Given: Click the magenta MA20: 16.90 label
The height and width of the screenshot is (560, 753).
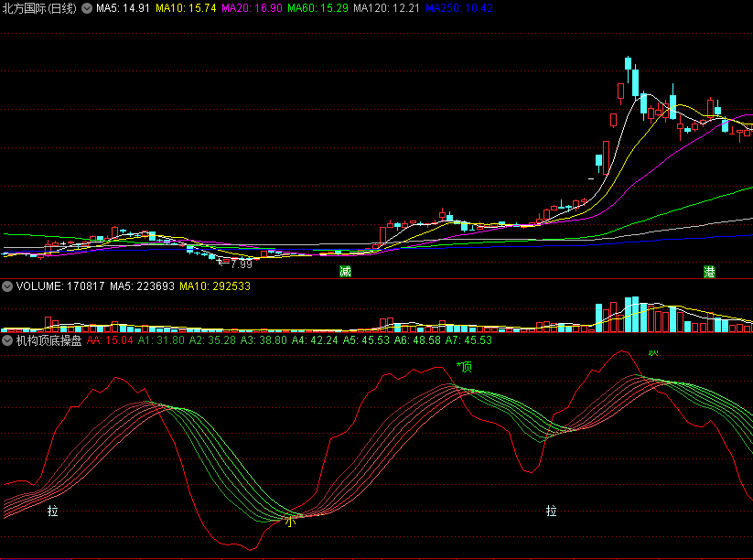Looking at the screenshot, I should point(253,8).
